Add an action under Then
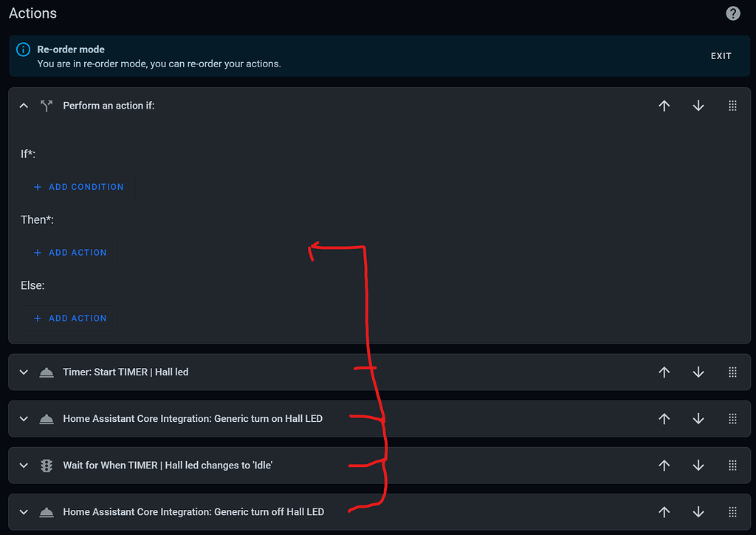The image size is (756, 535). pyautogui.click(x=70, y=253)
